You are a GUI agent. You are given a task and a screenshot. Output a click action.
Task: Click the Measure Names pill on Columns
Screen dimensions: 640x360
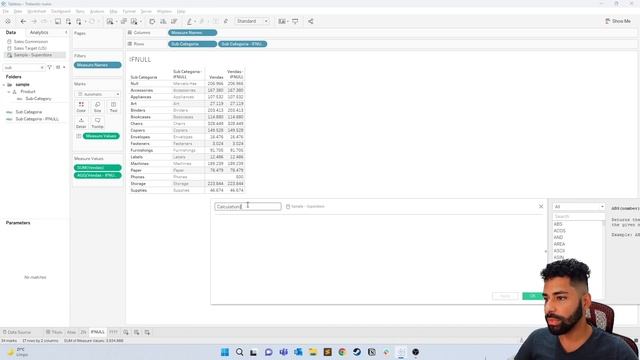pos(192,33)
